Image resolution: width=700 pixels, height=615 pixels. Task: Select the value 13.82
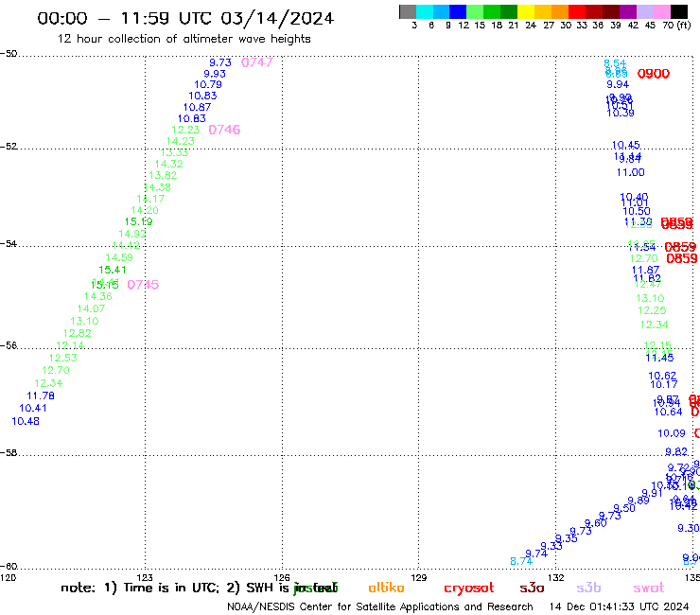pos(163,176)
